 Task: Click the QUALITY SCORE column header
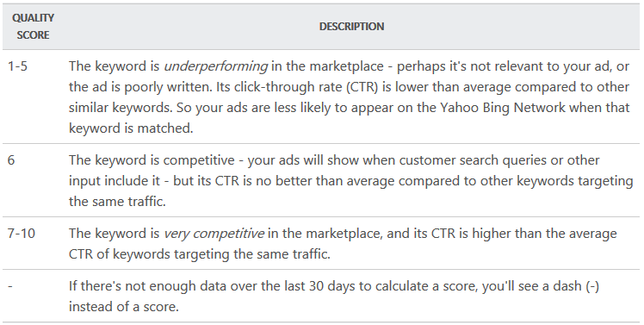(33, 27)
